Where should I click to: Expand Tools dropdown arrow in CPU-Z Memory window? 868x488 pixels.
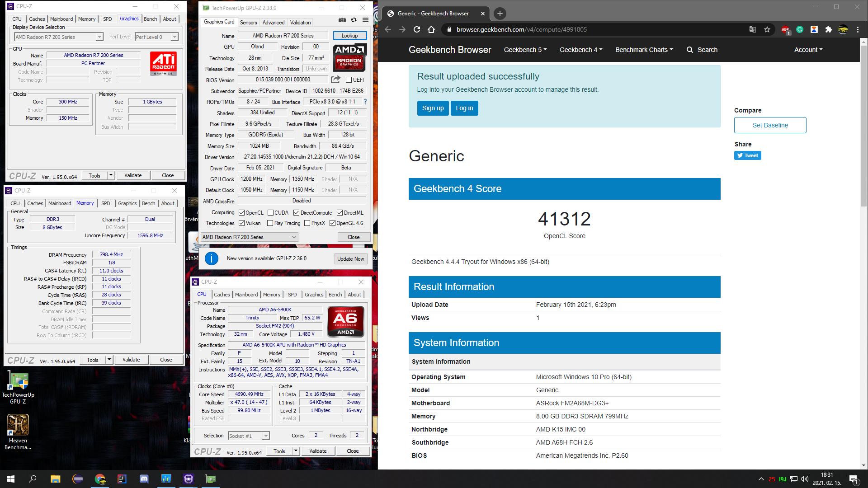pyautogui.click(x=109, y=360)
